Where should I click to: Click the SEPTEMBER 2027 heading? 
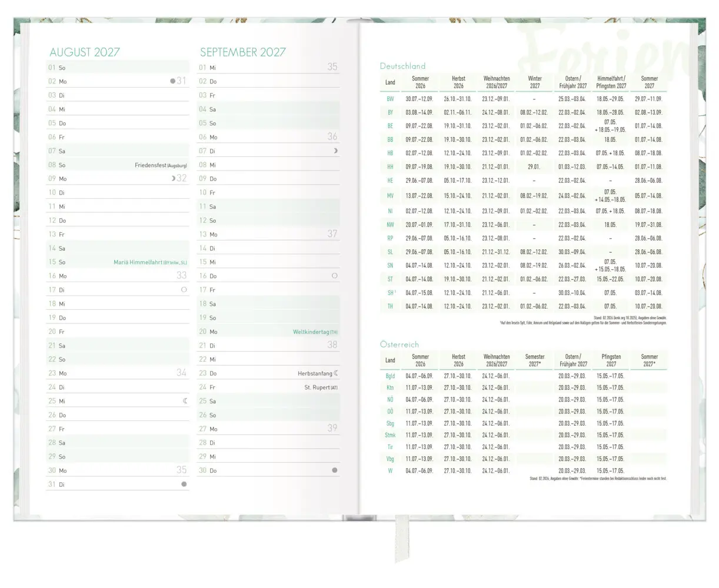pyautogui.click(x=243, y=52)
